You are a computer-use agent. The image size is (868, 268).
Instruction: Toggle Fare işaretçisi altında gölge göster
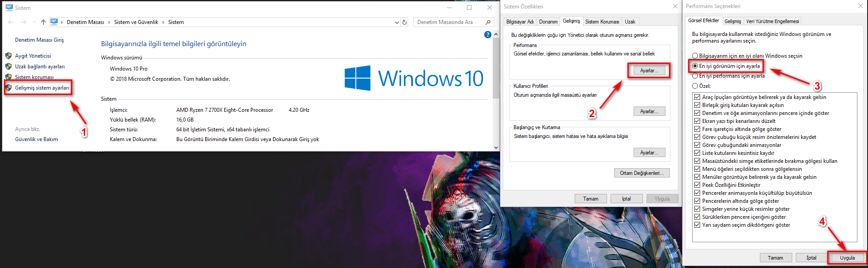[697, 129]
